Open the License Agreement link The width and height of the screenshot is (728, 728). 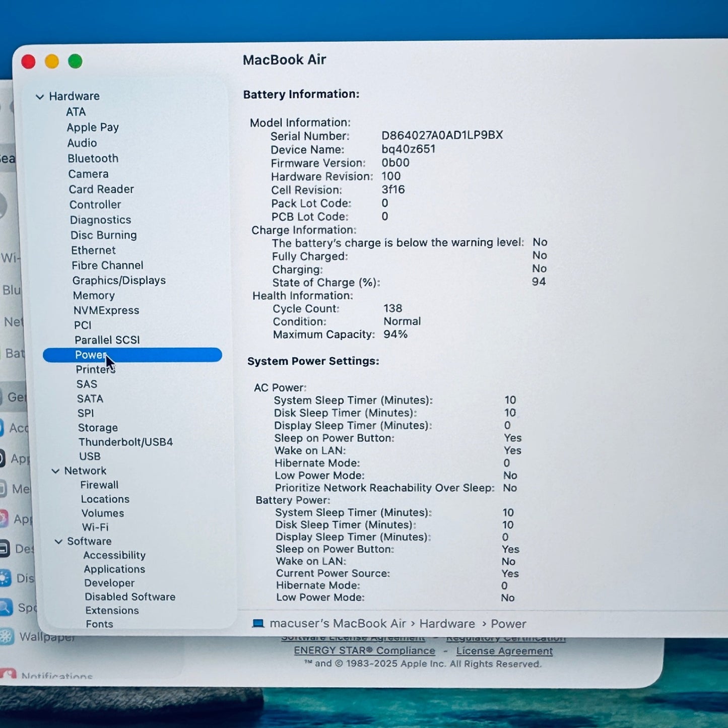pyautogui.click(x=503, y=650)
